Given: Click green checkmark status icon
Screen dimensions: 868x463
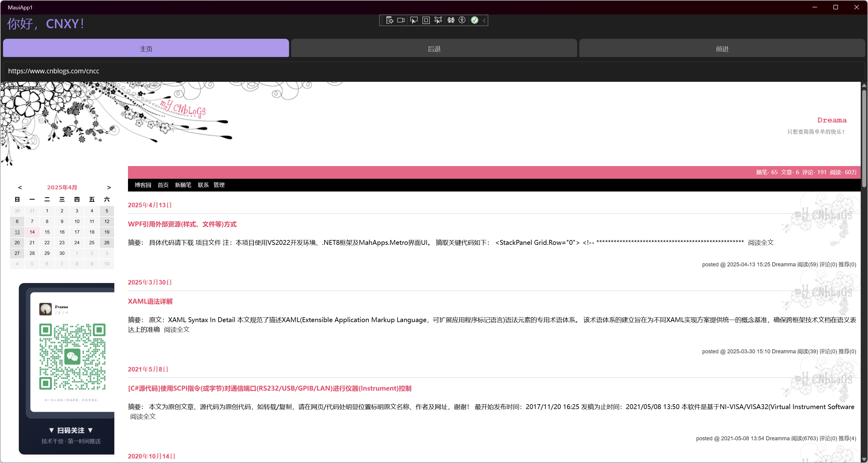Looking at the screenshot, I should pyautogui.click(x=474, y=20).
